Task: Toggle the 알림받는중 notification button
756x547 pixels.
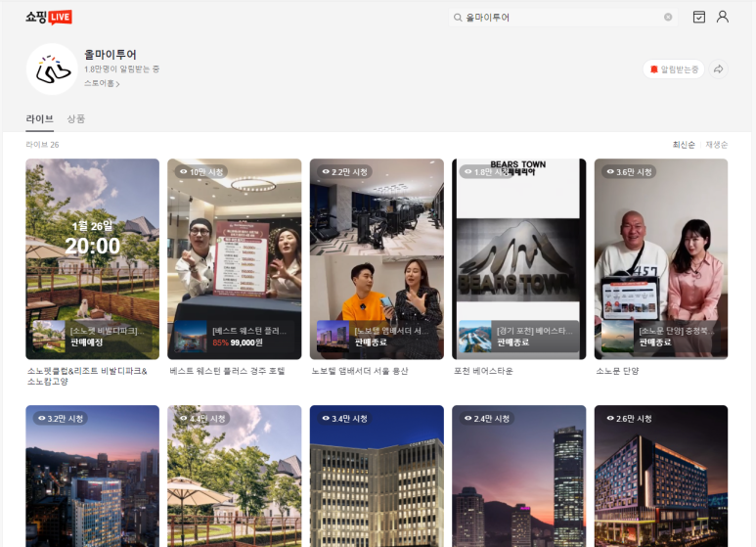Action: (674, 69)
